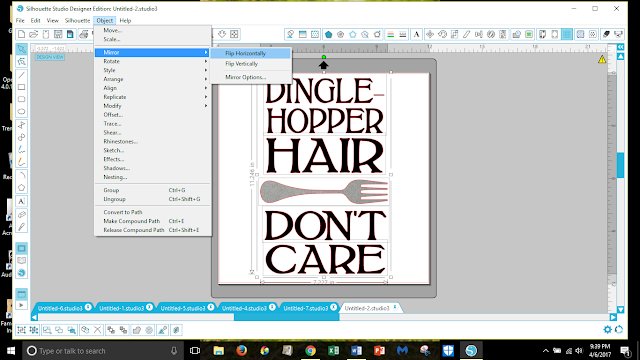Select the Text tool in left toolbar
This screenshot has width=640, height=360.
pyautogui.click(x=22, y=201)
